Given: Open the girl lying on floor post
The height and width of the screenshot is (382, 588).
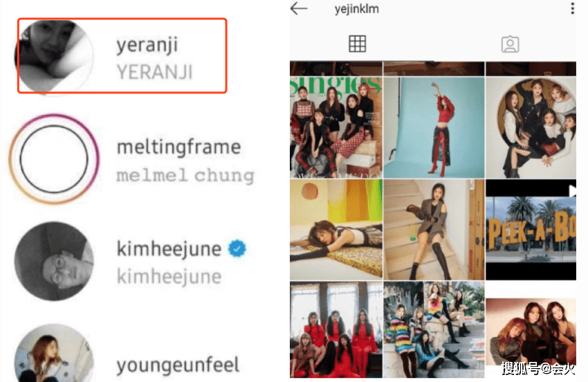Looking at the screenshot, I should 336,230.
